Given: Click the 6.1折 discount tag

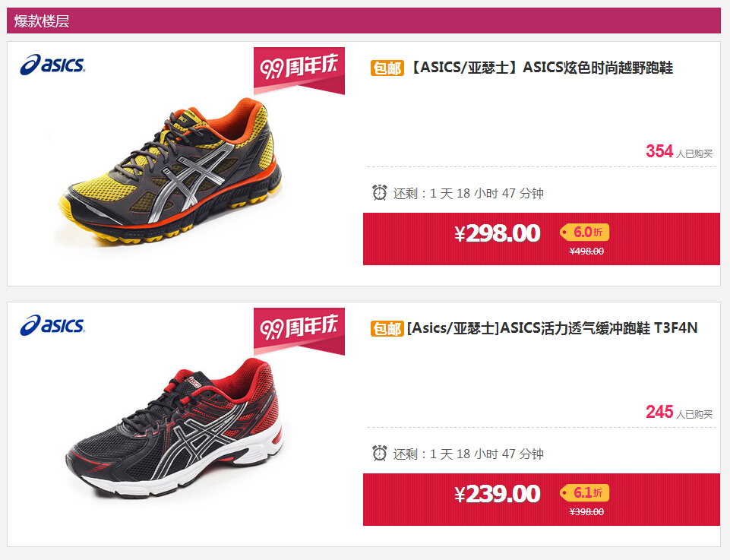Looking at the screenshot, I should tap(585, 492).
